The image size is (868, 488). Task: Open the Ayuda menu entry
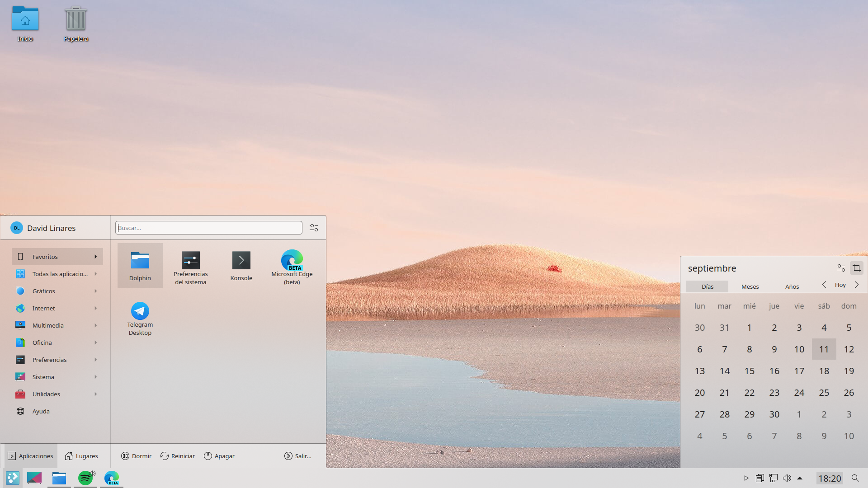pyautogui.click(x=57, y=411)
